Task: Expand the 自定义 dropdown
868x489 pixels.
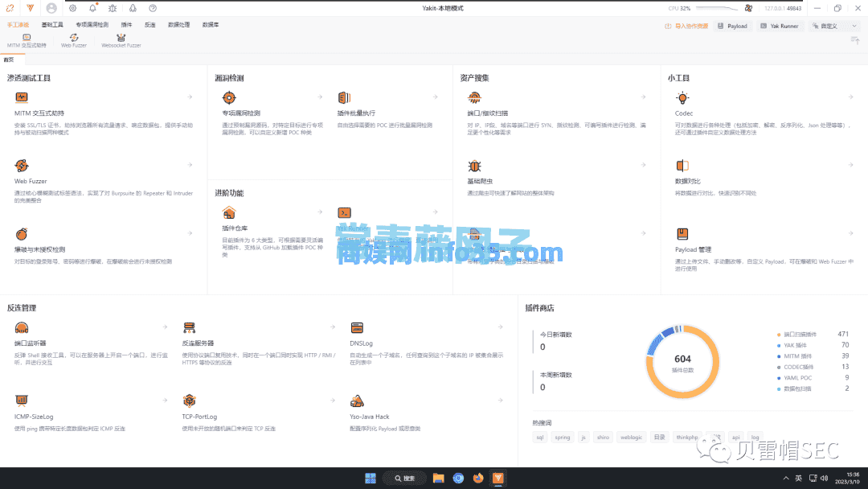Action: coord(833,26)
